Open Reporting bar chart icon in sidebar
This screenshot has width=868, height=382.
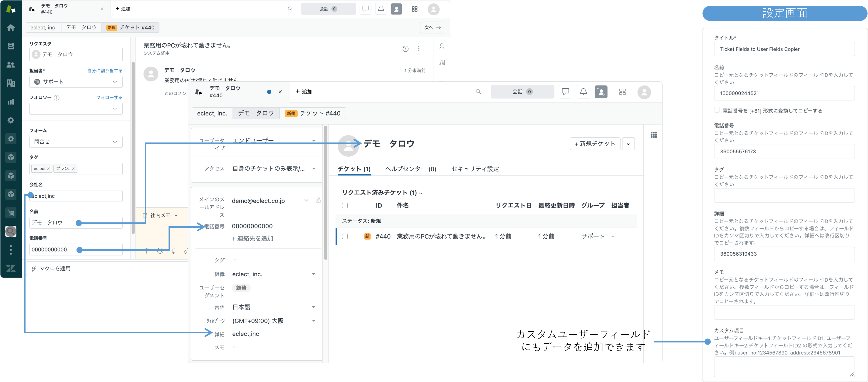point(11,102)
